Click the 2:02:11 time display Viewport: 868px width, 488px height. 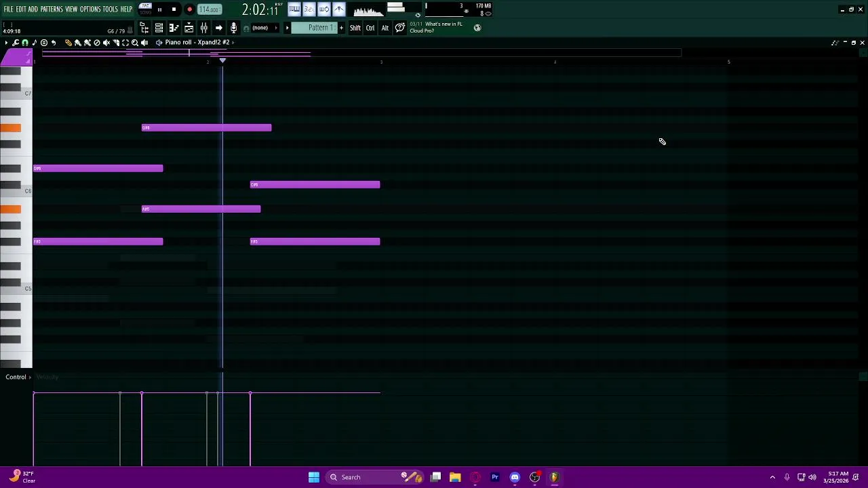tap(260, 10)
